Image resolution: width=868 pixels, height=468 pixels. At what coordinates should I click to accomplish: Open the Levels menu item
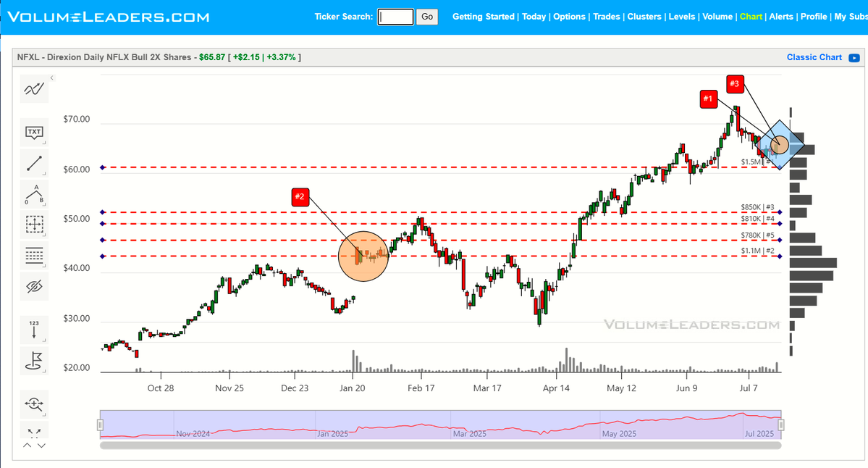[681, 17]
